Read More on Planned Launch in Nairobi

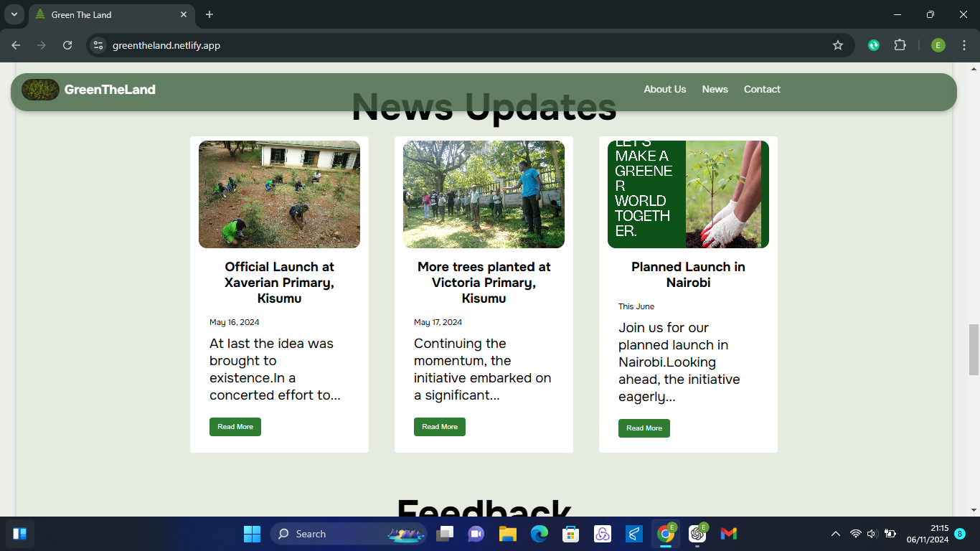(x=644, y=428)
